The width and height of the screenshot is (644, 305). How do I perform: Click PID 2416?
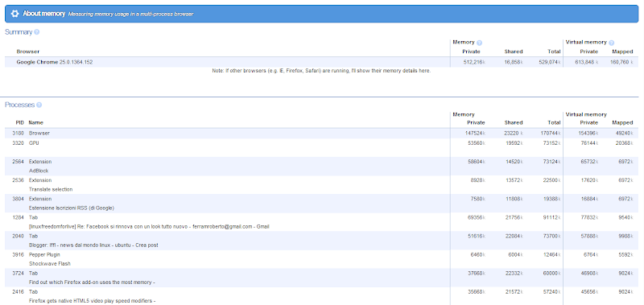[x=19, y=292]
